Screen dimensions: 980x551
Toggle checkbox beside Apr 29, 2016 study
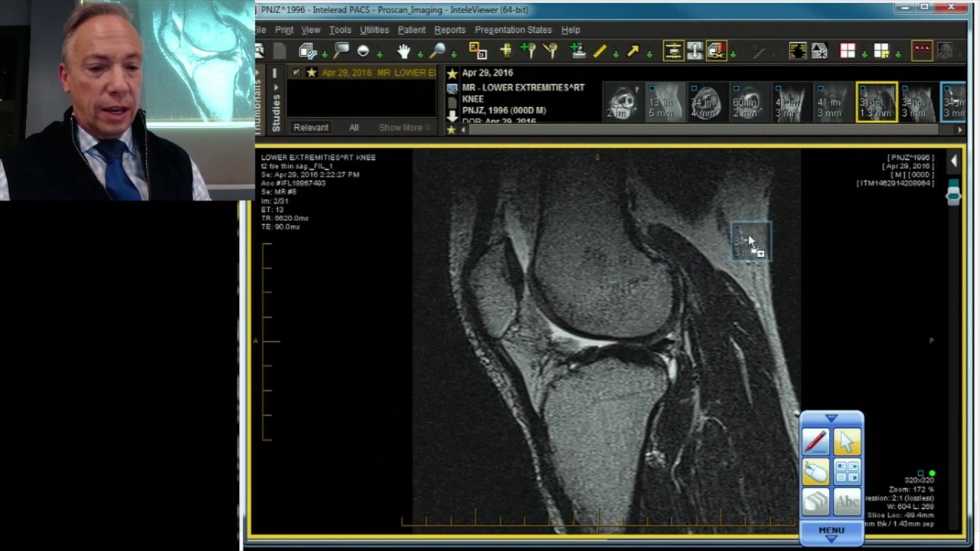coord(297,73)
